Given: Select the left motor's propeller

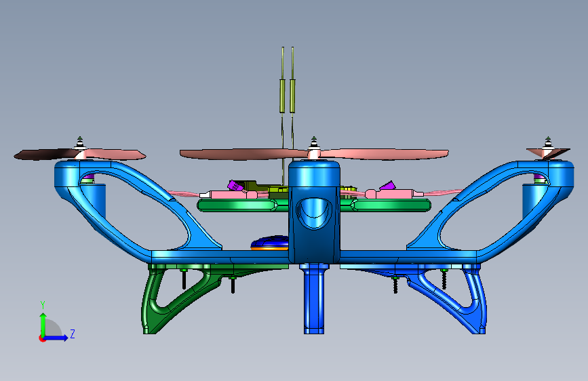Looking at the screenshot, I should [79, 154].
